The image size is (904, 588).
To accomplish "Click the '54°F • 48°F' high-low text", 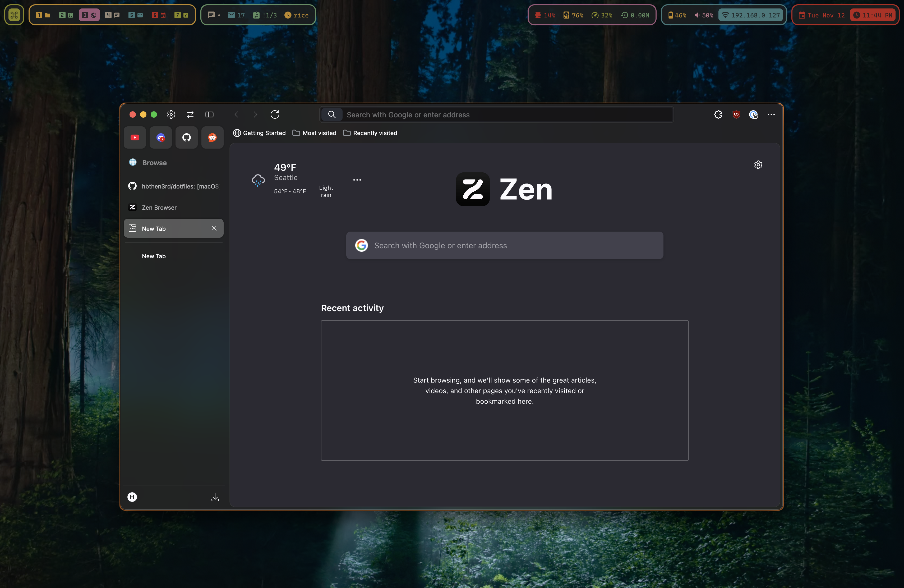I will coord(290,191).
